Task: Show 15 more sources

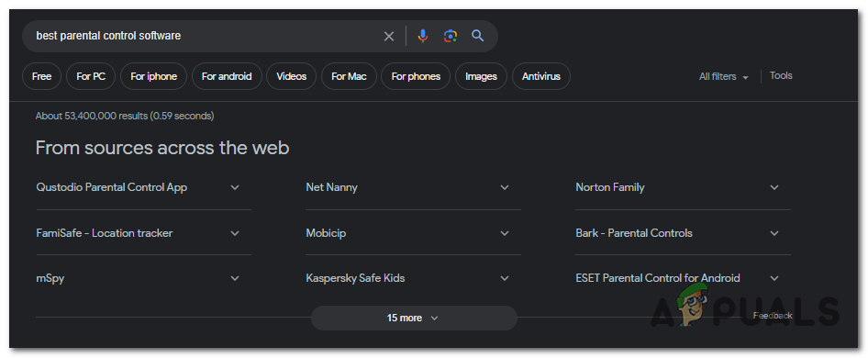Action: click(x=414, y=319)
